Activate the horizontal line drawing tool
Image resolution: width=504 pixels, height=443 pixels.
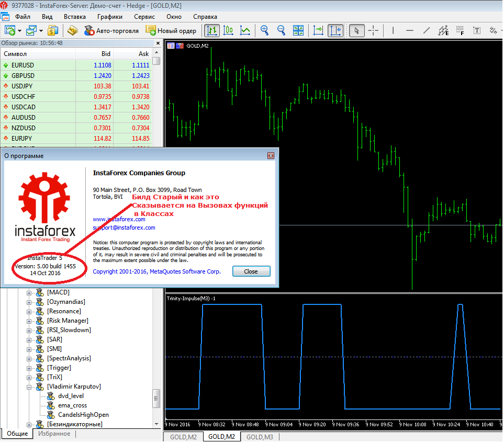[x=410, y=30]
